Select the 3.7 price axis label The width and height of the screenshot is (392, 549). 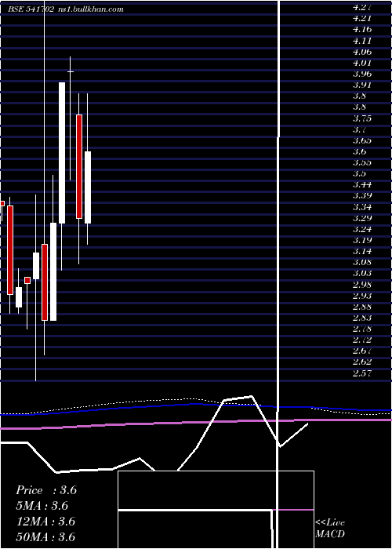coord(359,129)
